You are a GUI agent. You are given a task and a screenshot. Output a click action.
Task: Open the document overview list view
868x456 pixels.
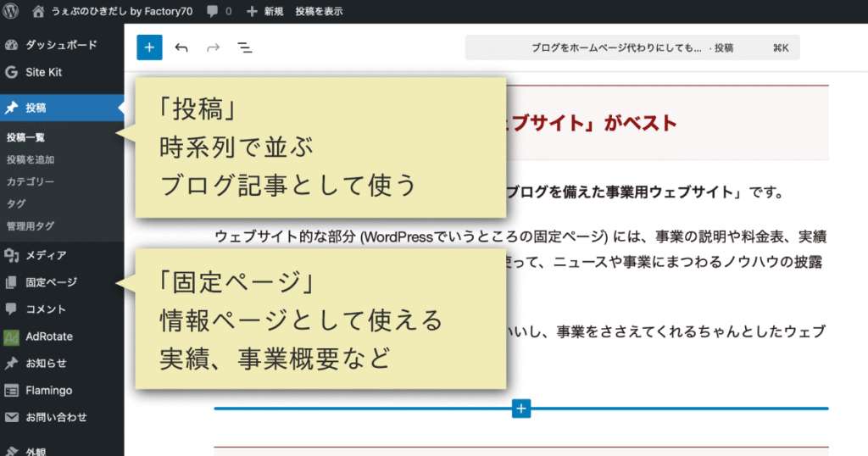pyautogui.click(x=245, y=47)
